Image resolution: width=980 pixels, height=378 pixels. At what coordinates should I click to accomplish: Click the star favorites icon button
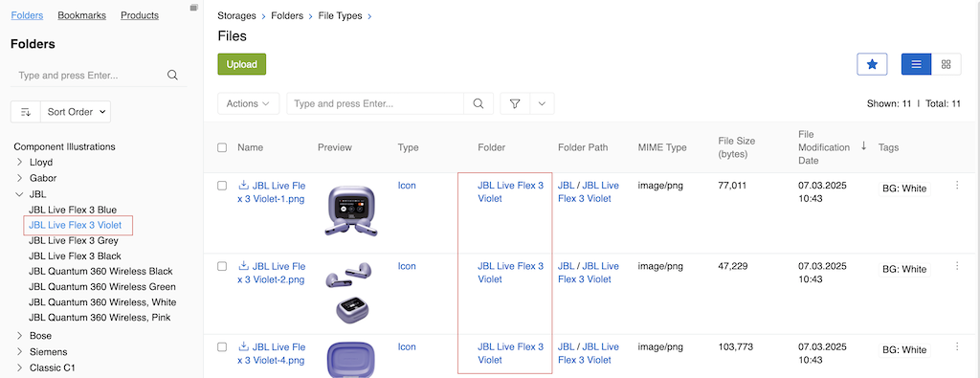[872, 64]
